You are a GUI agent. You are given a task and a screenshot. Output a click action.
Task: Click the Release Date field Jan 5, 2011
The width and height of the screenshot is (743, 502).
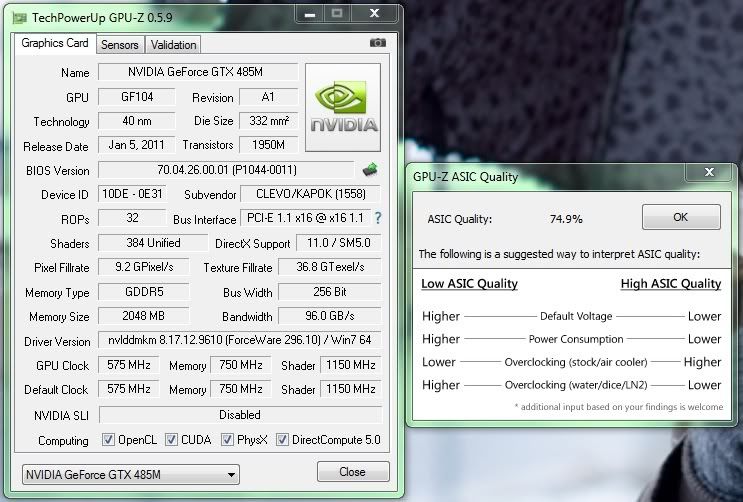coord(137,145)
